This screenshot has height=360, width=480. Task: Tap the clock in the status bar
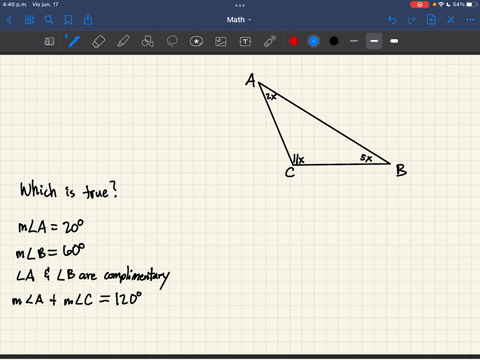point(15,4)
